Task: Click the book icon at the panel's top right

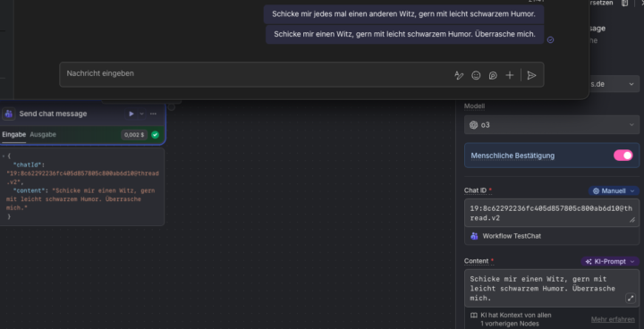Action: (624, 3)
